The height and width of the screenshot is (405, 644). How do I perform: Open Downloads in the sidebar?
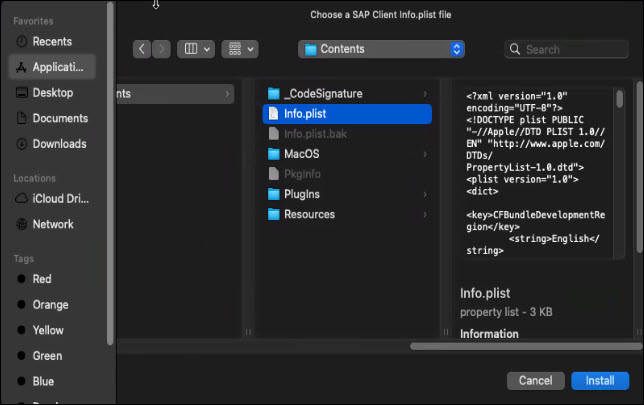[52, 144]
